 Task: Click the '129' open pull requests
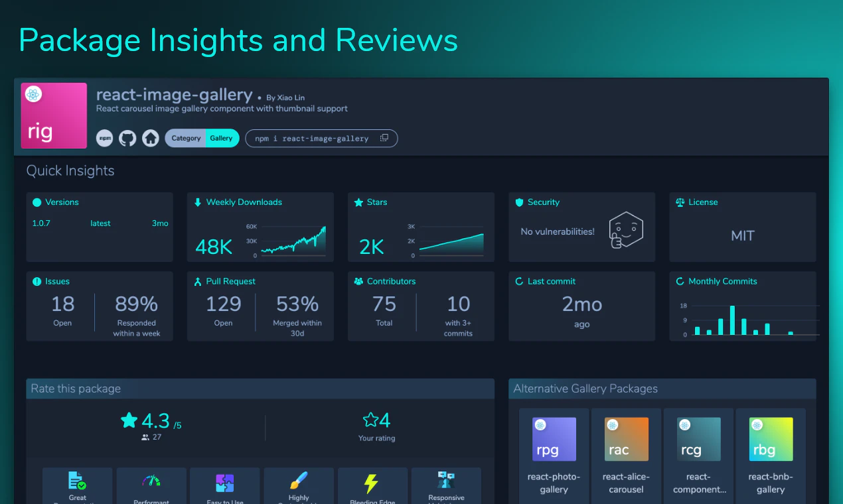click(223, 304)
